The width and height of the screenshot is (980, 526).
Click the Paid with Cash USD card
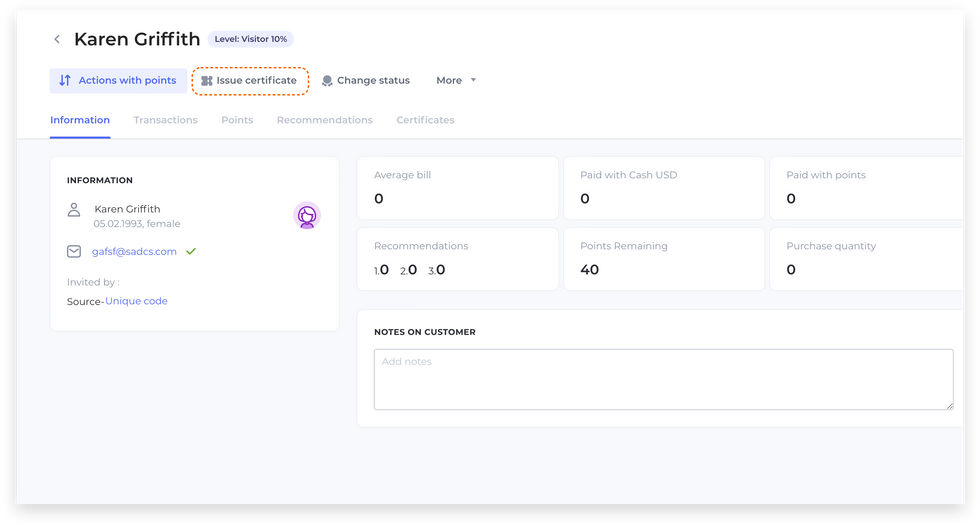tap(664, 188)
